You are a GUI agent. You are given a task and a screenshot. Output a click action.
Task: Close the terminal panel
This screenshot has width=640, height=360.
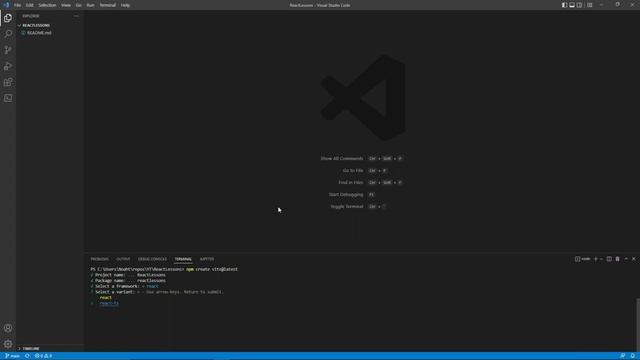634,259
